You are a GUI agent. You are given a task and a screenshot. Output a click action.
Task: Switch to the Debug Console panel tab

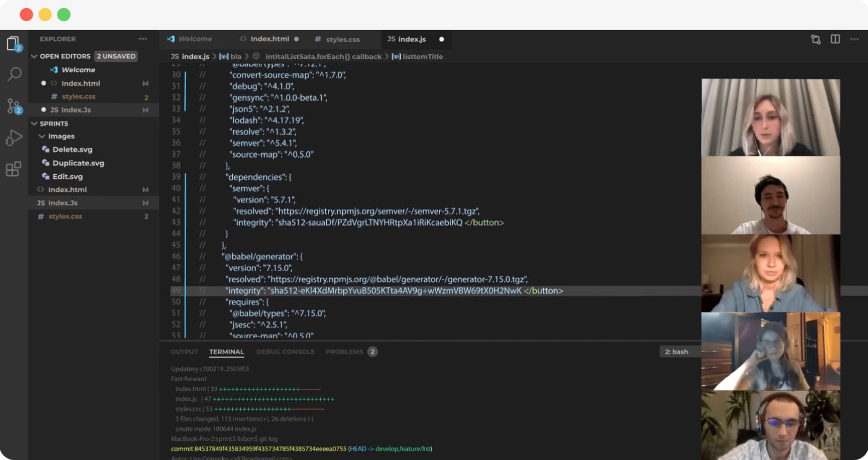point(285,352)
